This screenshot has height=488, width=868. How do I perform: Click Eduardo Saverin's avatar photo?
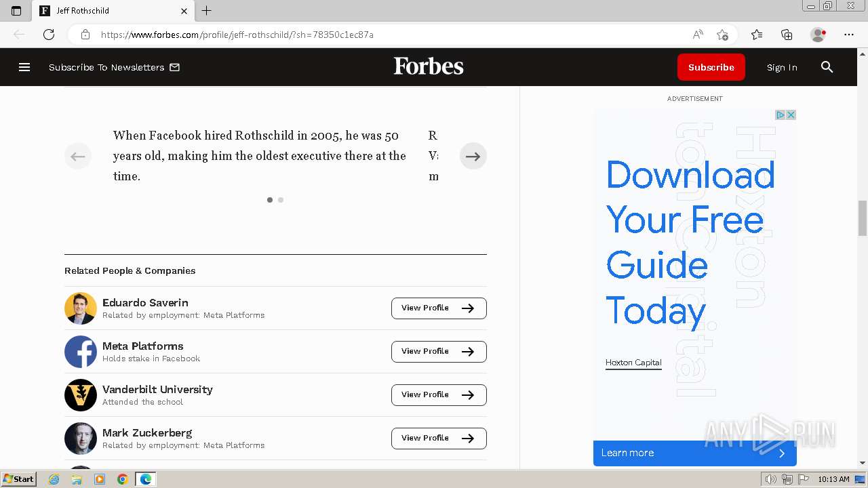[81, 308]
